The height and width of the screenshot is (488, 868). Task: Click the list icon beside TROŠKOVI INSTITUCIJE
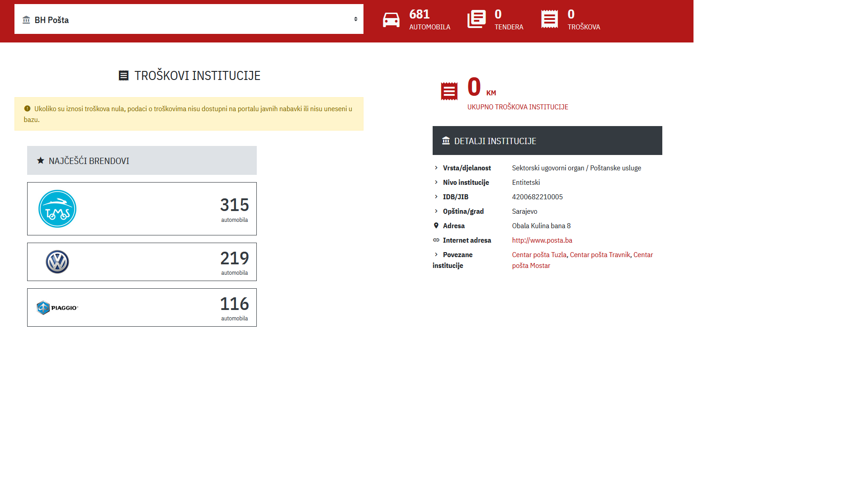click(x=123, y=75)
